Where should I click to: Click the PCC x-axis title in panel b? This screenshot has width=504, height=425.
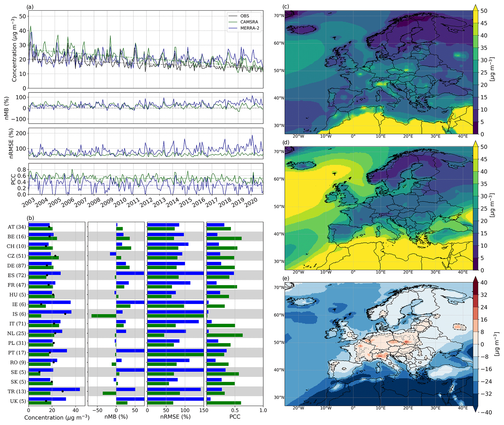pos(235,417)
